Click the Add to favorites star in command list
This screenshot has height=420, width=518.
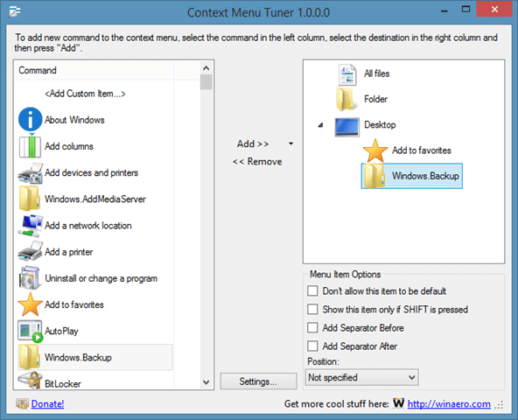click(30, 304)
